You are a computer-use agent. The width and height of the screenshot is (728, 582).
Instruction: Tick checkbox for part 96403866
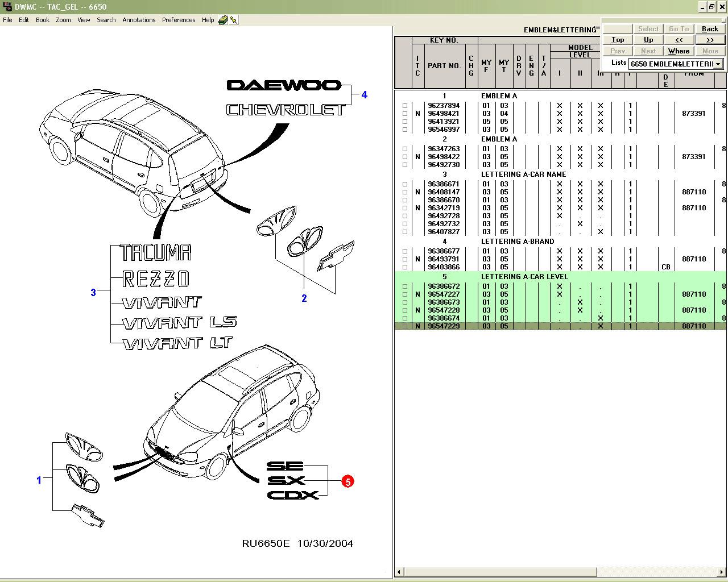[405, 267]
